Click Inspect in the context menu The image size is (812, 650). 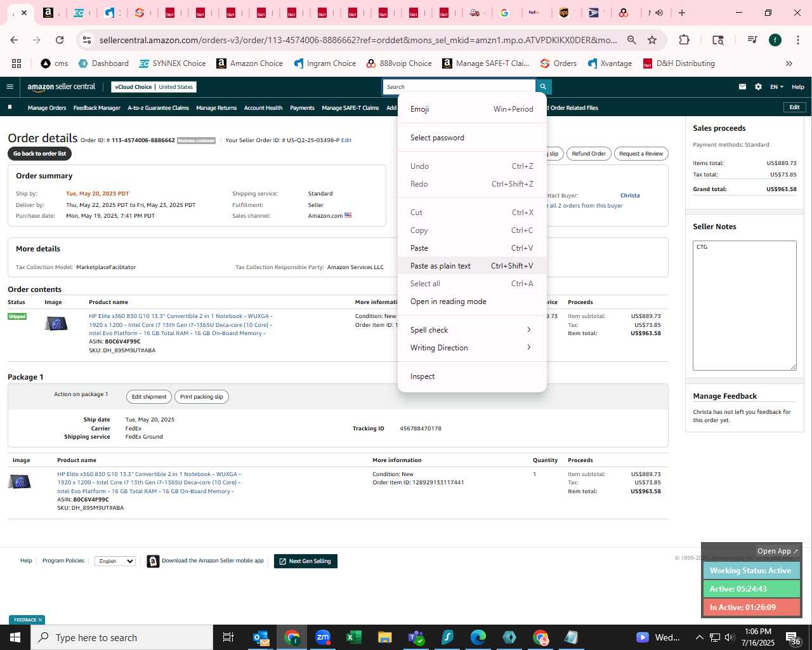472,376
